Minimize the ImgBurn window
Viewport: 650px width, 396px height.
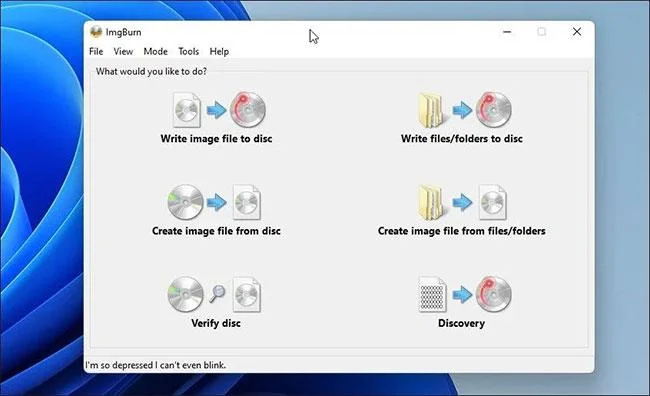(507, 32)
